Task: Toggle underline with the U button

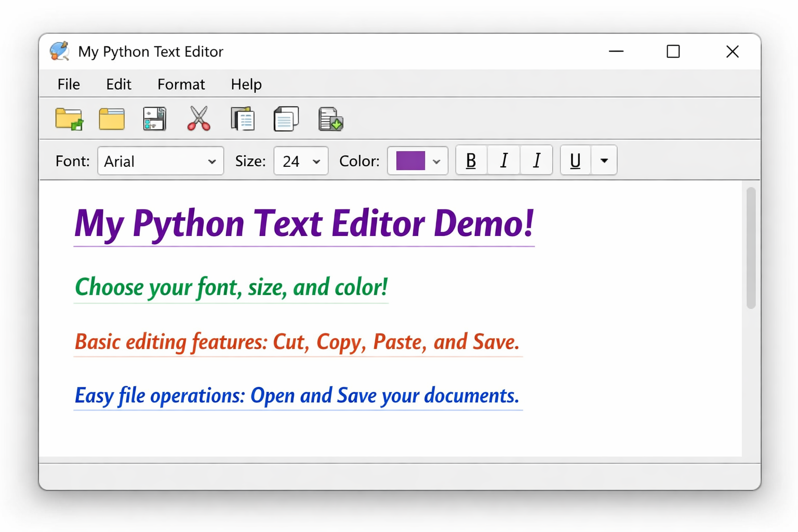Action: [x=575, y=161]
